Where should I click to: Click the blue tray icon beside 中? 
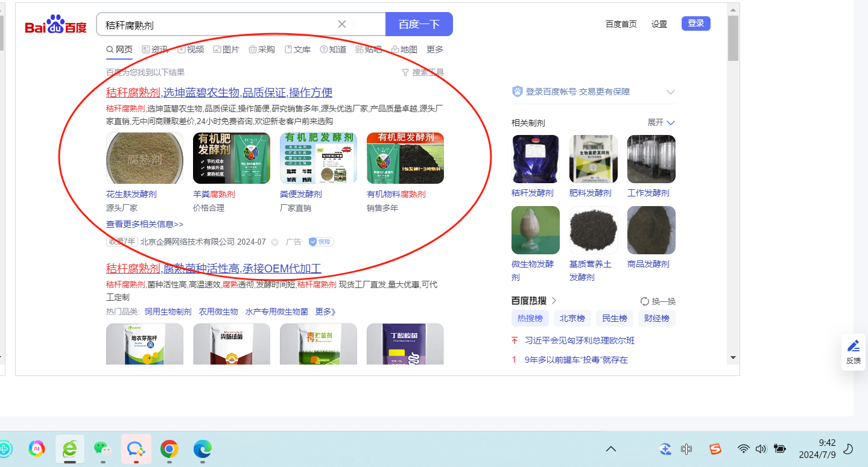coord(666,449)
